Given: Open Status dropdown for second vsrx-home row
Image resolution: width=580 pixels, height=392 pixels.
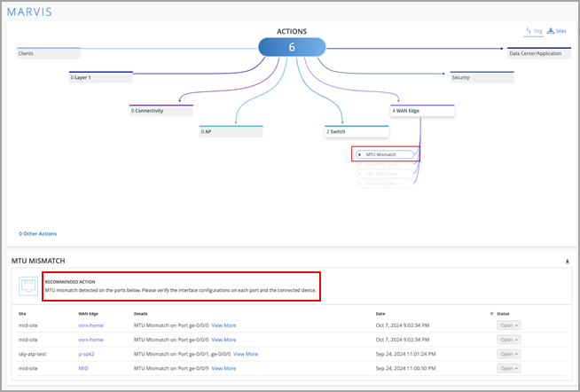Looking at the screenshot, I should 509,340.
